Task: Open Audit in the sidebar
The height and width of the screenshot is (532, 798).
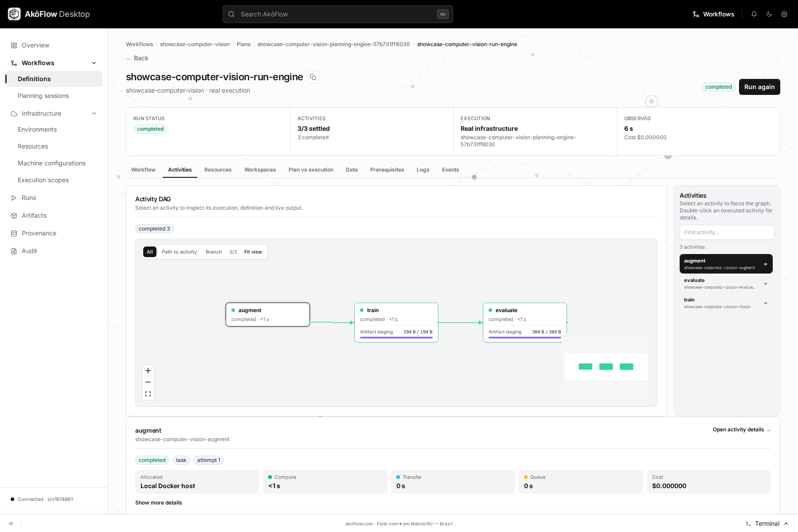Action: [54, 251]
